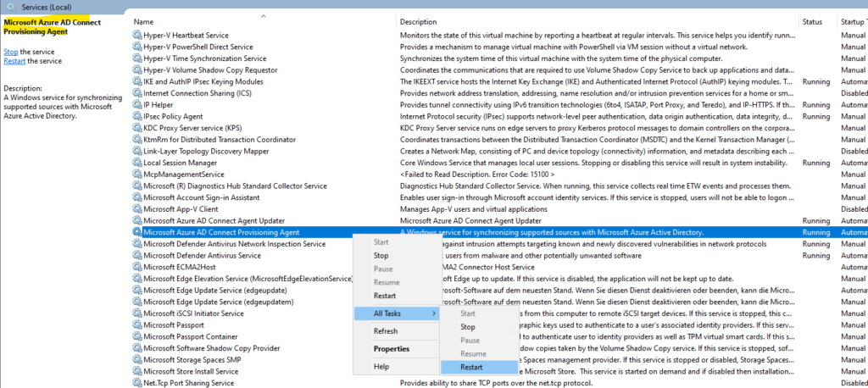
Task: Select the Services (Local) pane title
Action: click(46, 7)
